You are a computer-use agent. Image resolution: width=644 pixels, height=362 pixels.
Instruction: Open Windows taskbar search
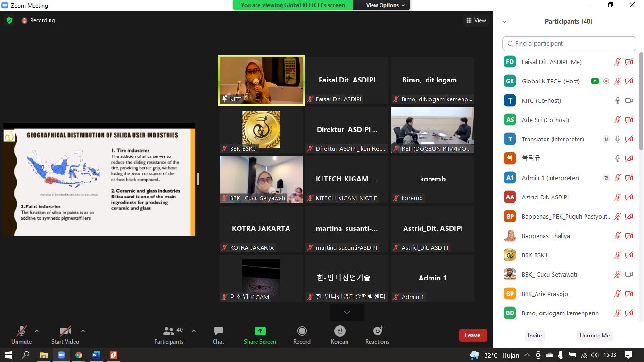pyautogui.click(x=26, y=355)
